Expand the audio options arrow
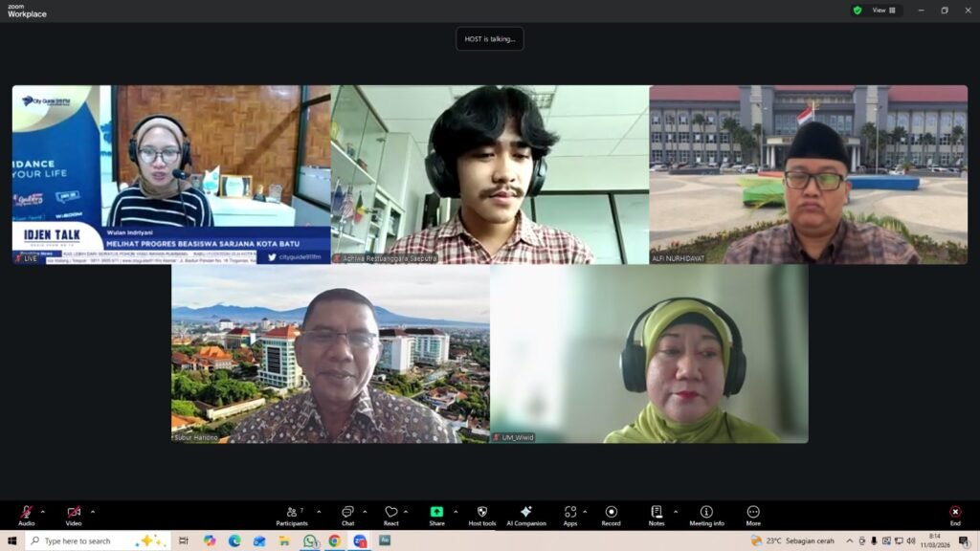Viewport: 980px width, 551px height. point(42,512)
